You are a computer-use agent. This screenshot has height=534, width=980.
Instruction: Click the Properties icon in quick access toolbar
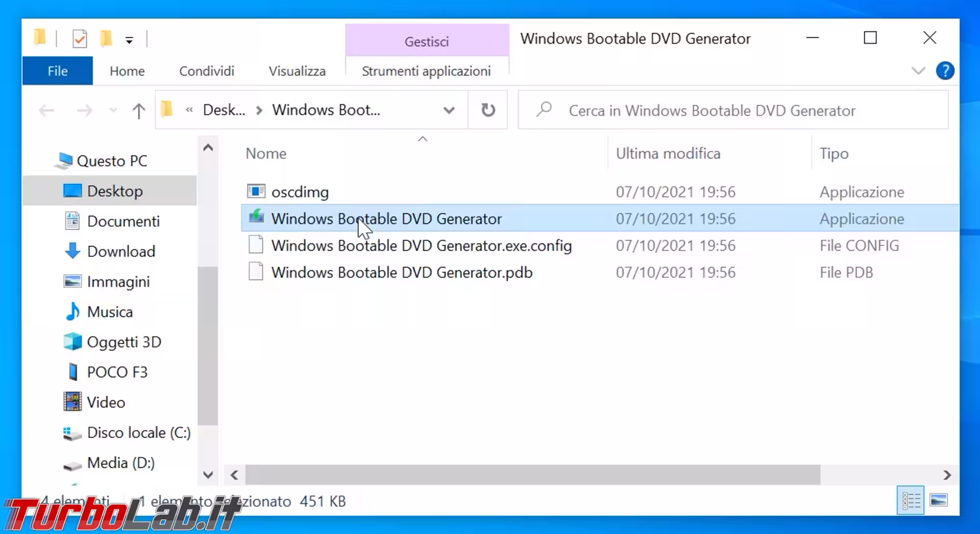click(80, 39)
